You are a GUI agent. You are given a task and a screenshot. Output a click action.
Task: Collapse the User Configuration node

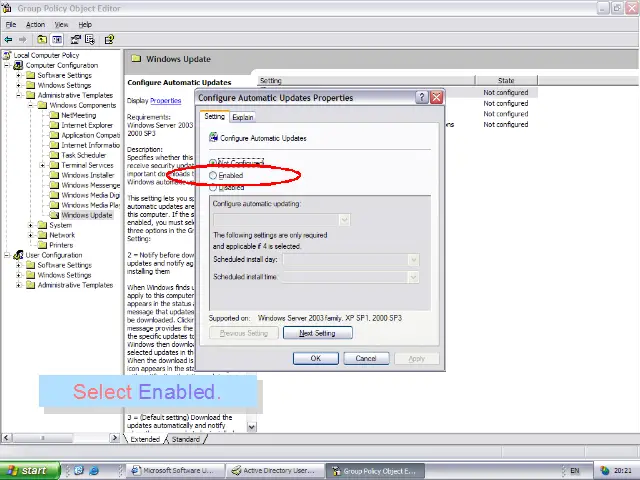pyautogui.click(x=7, y=255)
